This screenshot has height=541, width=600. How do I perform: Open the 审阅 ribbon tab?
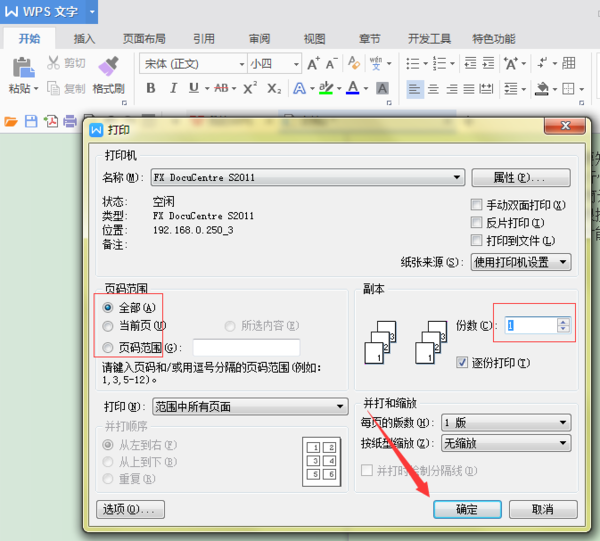(x=259, y=39)
